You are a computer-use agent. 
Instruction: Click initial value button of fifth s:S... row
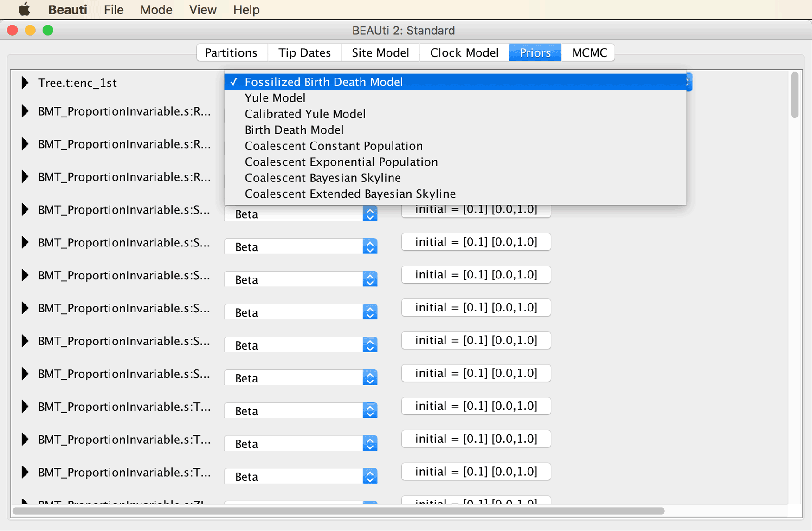click(476, 340)
